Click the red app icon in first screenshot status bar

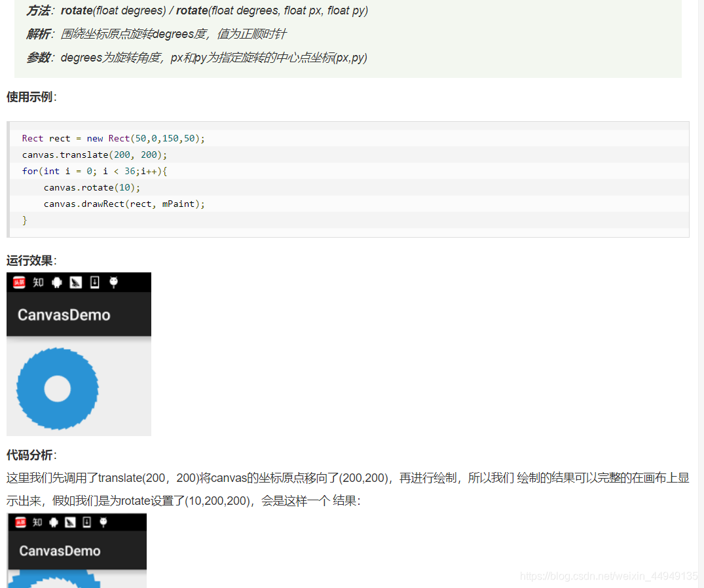click(x=19, y=282)
